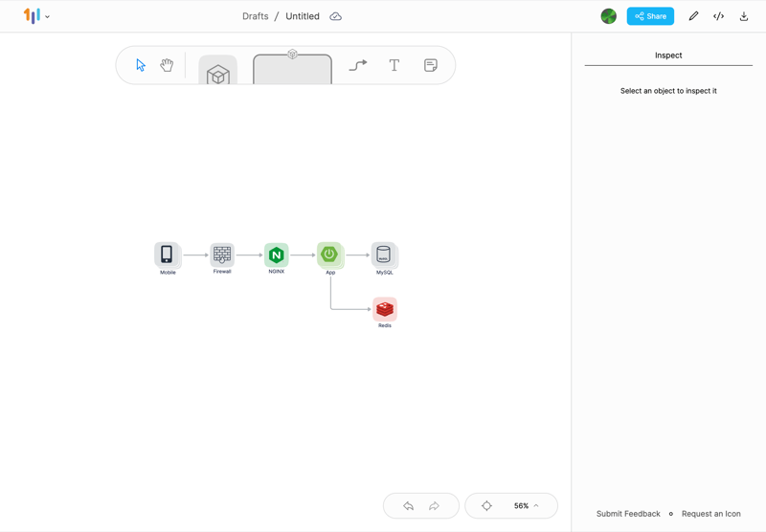Click the Request an Icon link
The width and height of the screenshot is (766, 532).
710,514
